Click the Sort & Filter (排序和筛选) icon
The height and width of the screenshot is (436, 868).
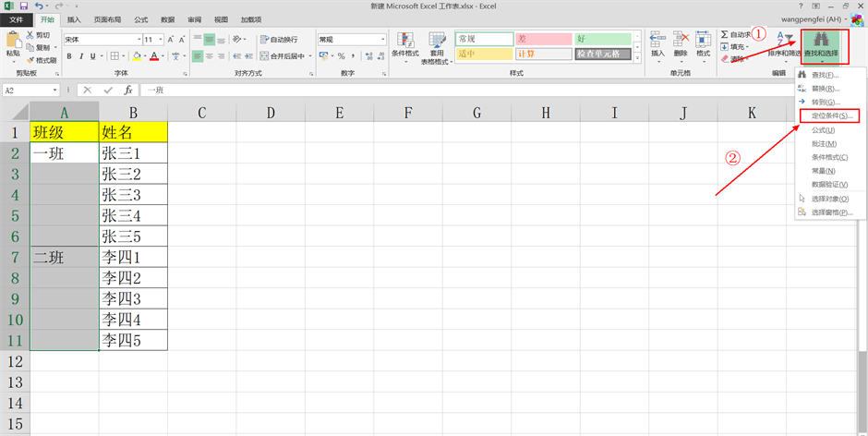[785, 39]
